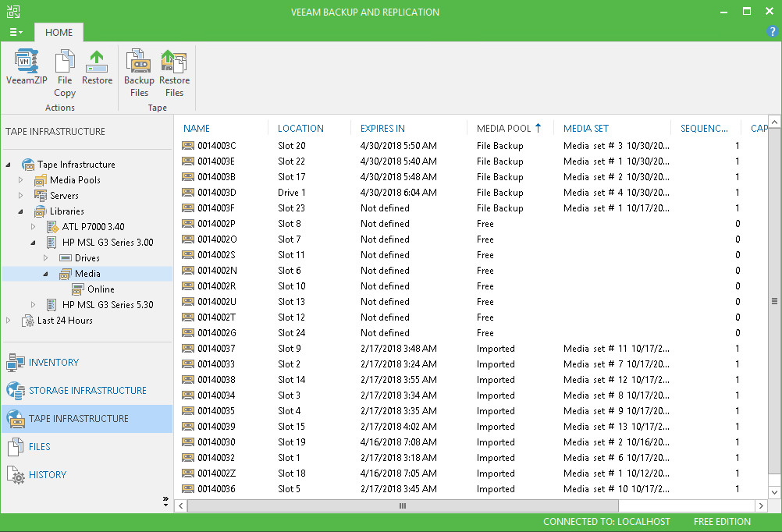The height and width of the screenshot is (532, 782).
Task: Select tape 0014003F row name
Action: (216, 208)
